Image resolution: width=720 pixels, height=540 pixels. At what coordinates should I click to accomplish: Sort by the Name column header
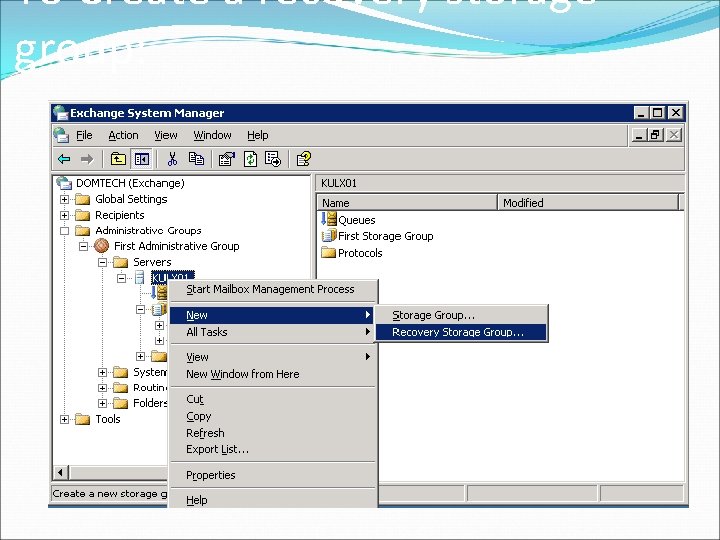[x=407, y=202]
